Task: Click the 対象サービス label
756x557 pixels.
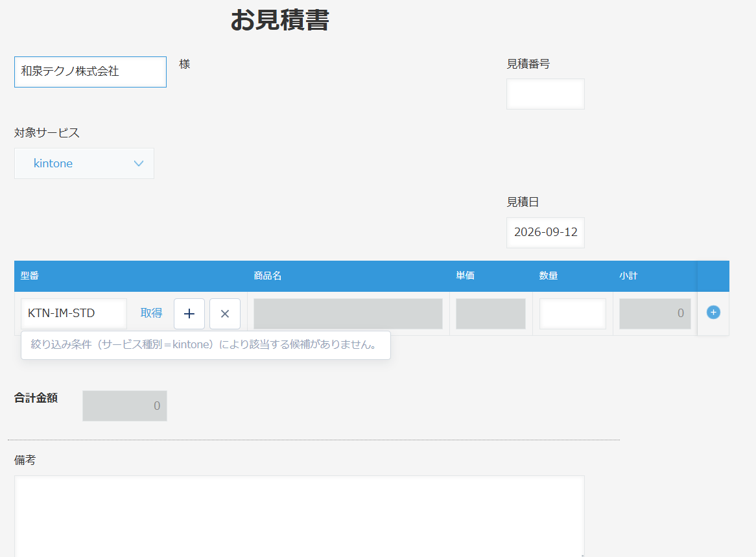Action: coord(47,133)
